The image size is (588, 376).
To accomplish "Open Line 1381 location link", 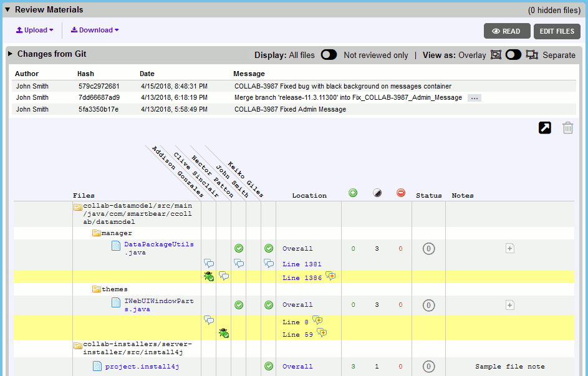I will click(302, 264).
